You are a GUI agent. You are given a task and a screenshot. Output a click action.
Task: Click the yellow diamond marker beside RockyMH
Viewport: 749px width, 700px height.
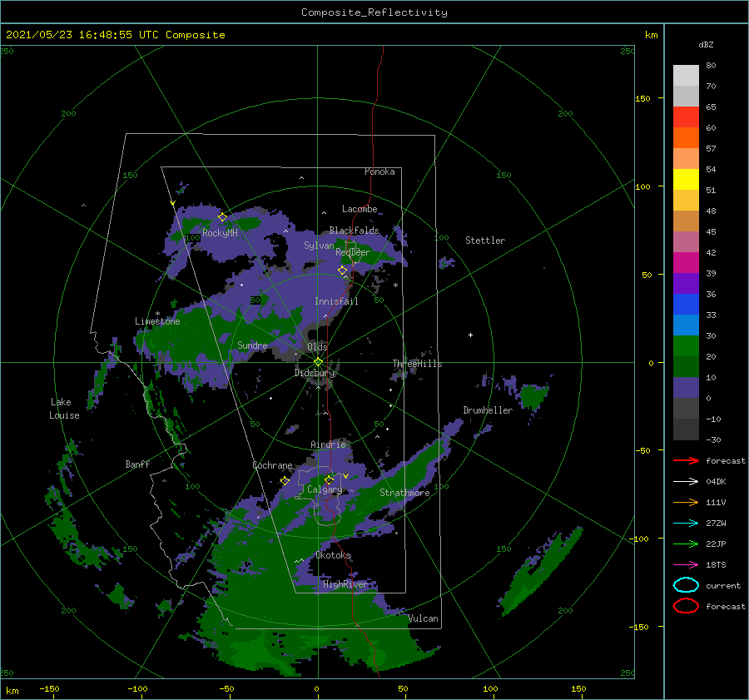coord(222,217)
